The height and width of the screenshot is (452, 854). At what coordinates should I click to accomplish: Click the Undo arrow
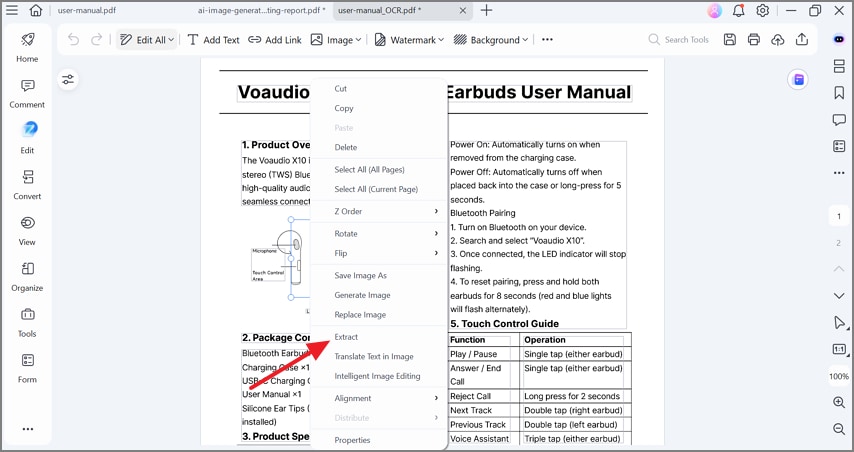pyautogui.click(x=74, y=39)
